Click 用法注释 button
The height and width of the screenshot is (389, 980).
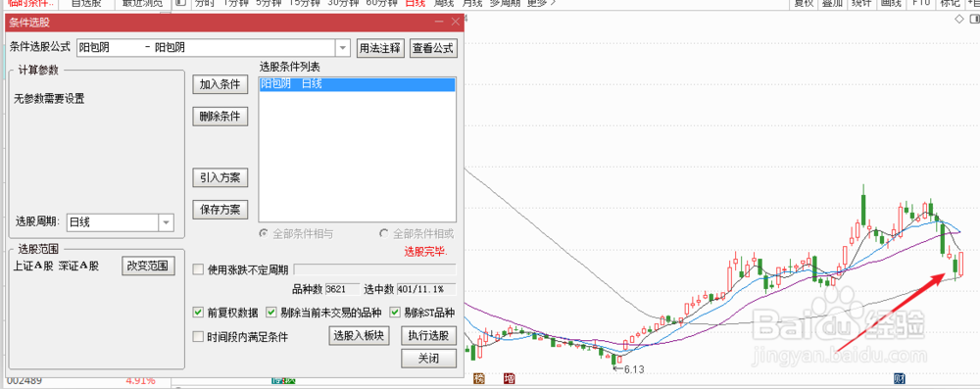pos(381,48)
